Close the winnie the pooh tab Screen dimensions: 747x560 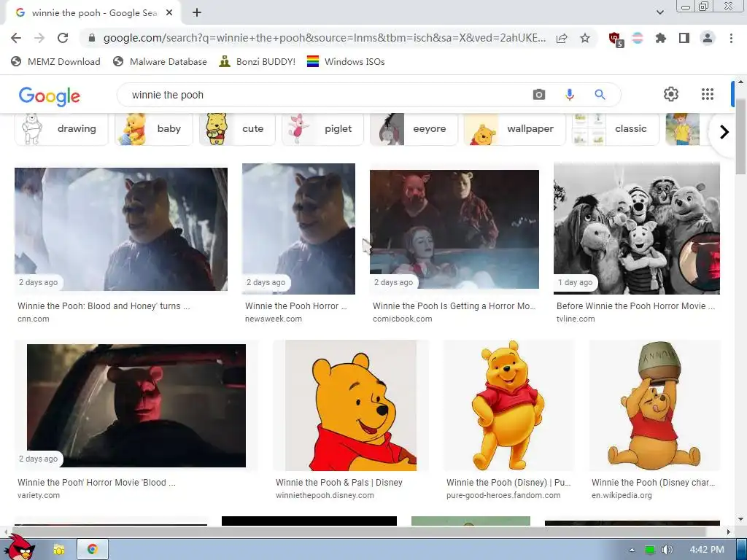169,13
